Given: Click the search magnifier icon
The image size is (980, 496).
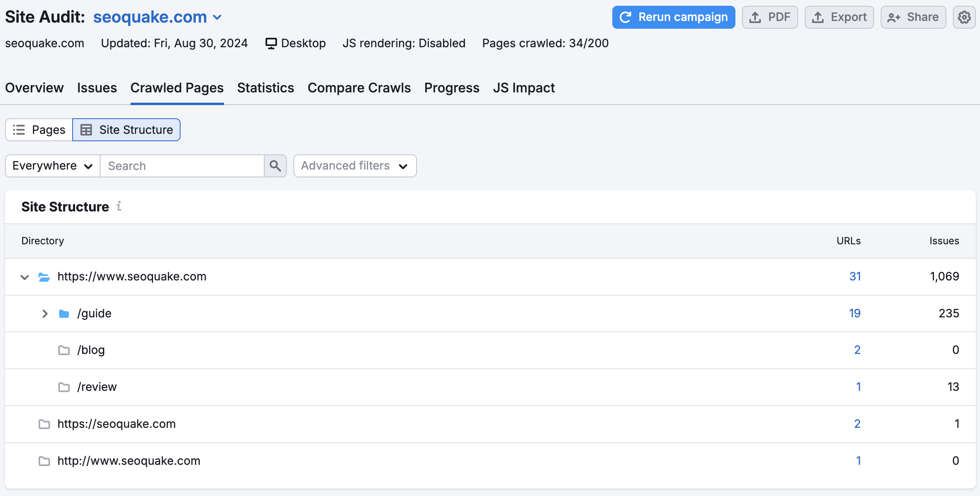Looking at the screenshot, I should point(275,166).
